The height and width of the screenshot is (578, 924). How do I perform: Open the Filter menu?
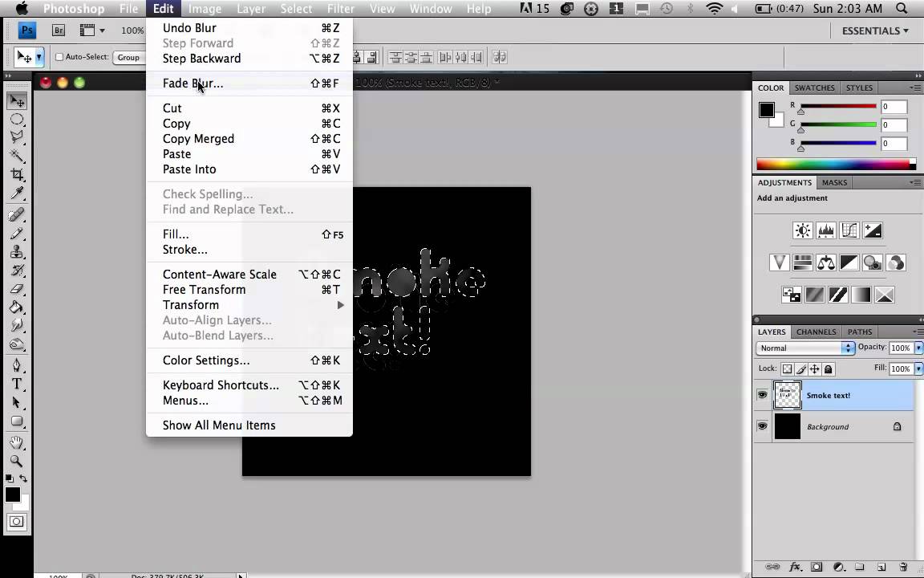341,8
